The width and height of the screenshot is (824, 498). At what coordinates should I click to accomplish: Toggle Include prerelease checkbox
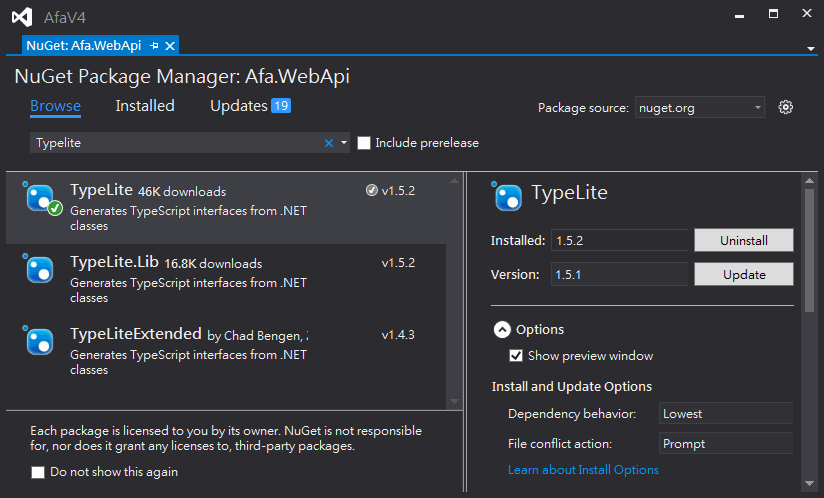coord(364,143)
